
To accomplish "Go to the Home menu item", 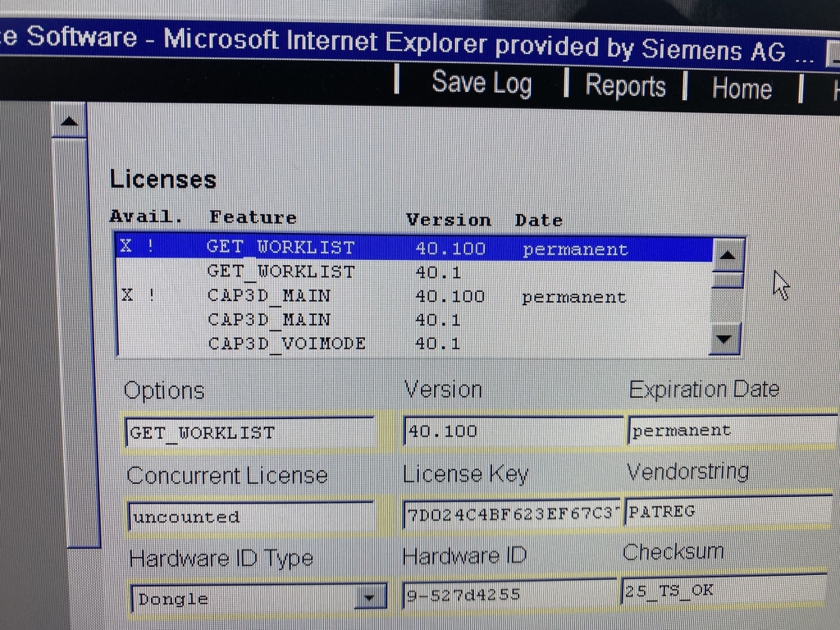I will pyautogui.click(x=742, y=88).
